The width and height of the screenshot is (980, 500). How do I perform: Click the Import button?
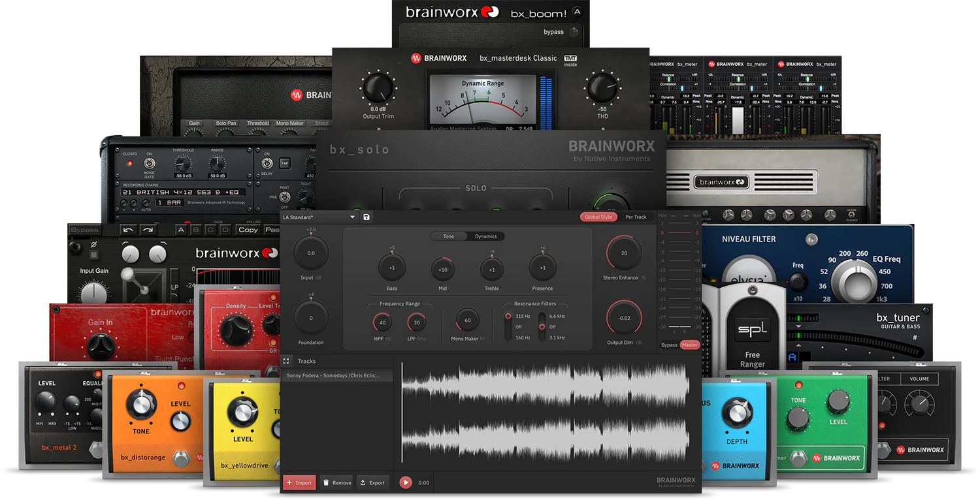click(x=299, y=482)
